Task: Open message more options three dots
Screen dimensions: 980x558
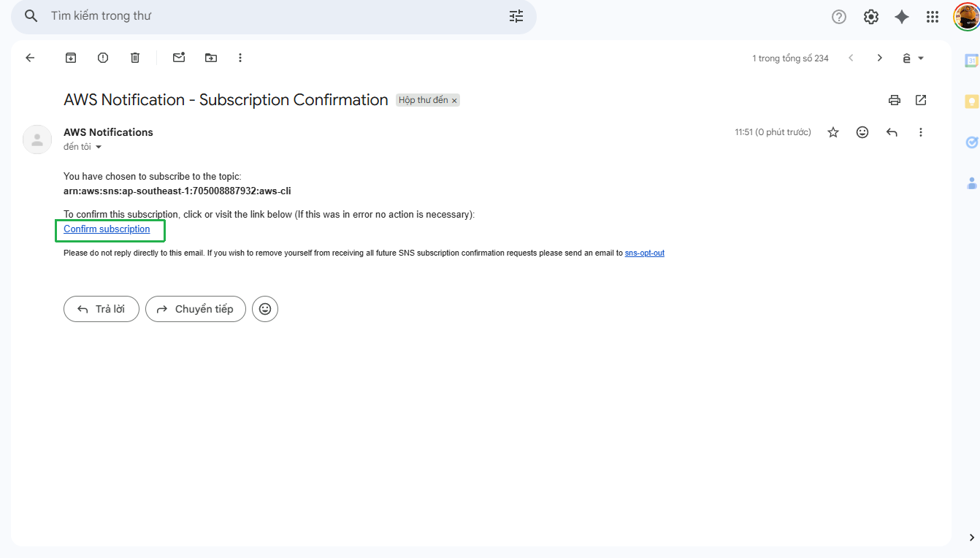Action: click(921, 132)
